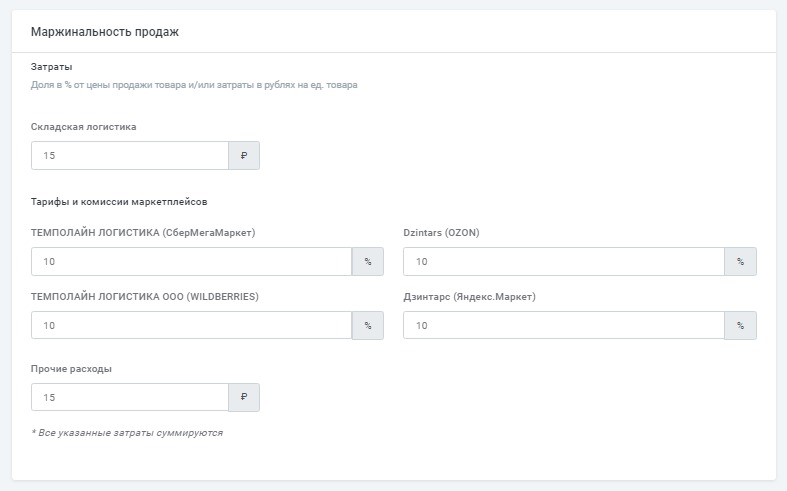
Task: Click into the Dzintars (OZON) commission field
Action: point(563,262)
